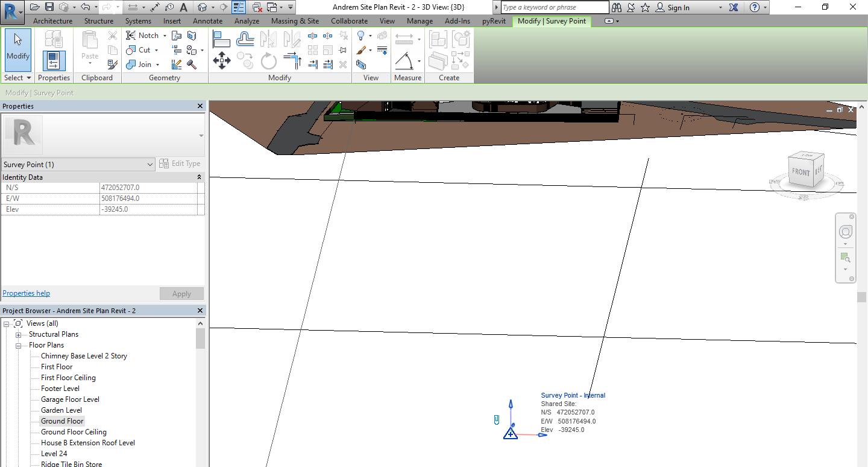Collapse the Identity Data section
868x467 pixels.
point(199,177)
